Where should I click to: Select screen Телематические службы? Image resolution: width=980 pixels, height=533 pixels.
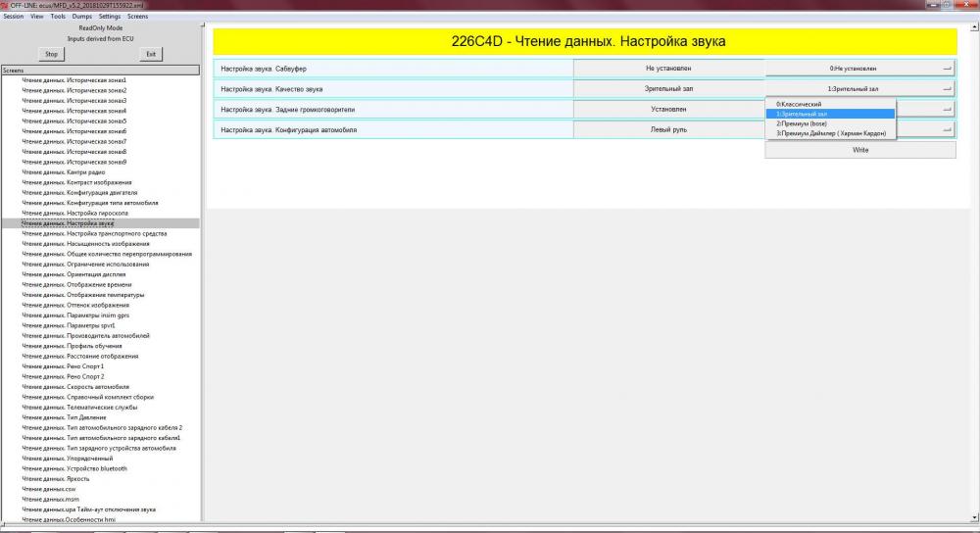79,407
